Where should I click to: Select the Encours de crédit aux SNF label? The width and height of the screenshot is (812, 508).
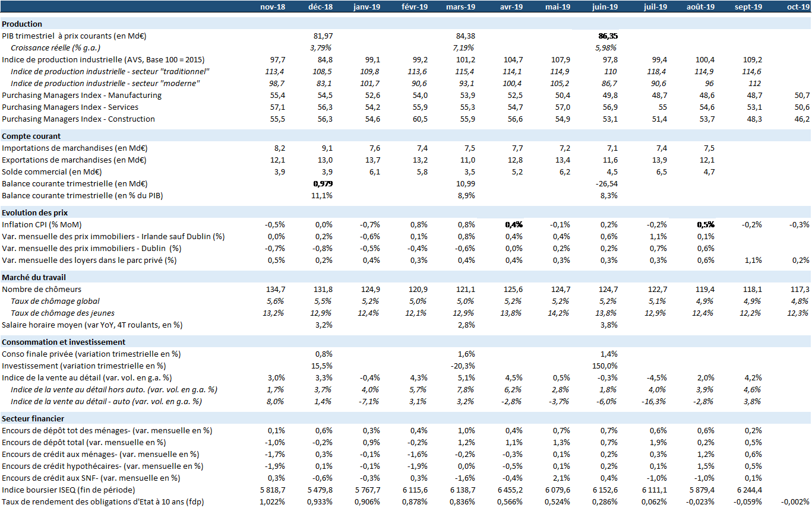tap(91, 478)
